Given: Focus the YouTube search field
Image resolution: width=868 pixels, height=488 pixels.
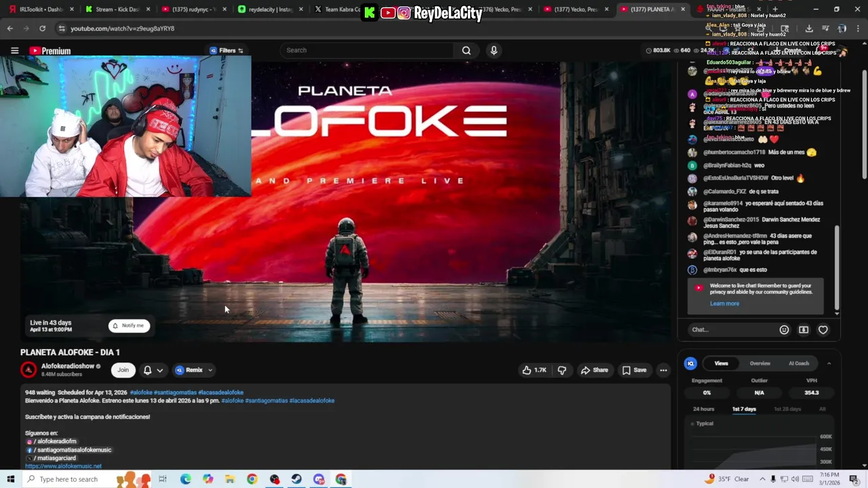Looking at the screenshot, I should [x=366, y=50].
